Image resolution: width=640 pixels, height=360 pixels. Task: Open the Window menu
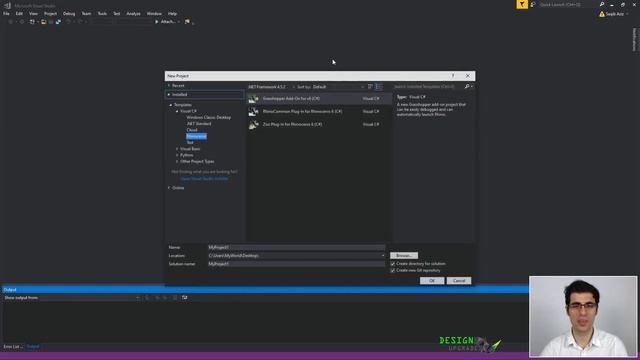point(154,13)
